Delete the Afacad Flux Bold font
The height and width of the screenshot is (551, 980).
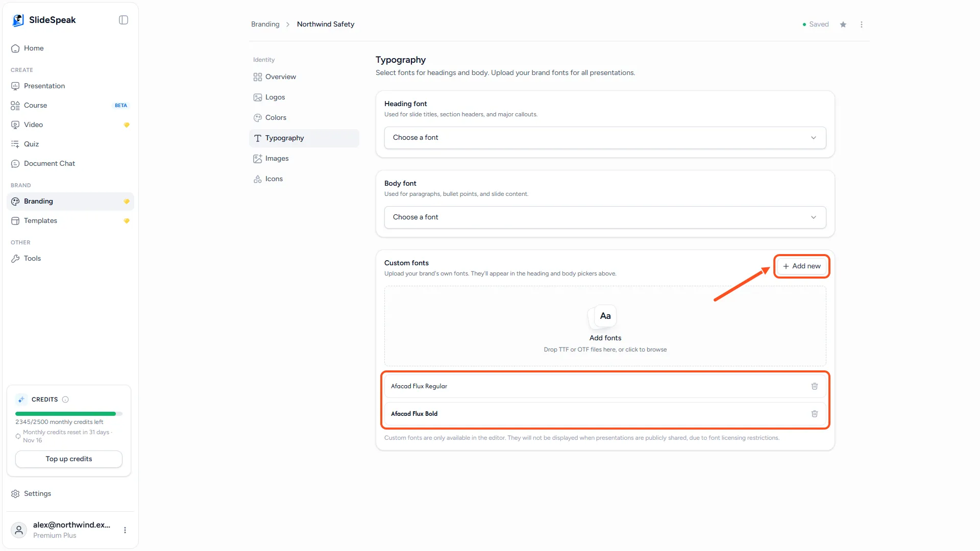tap(815, 414)
